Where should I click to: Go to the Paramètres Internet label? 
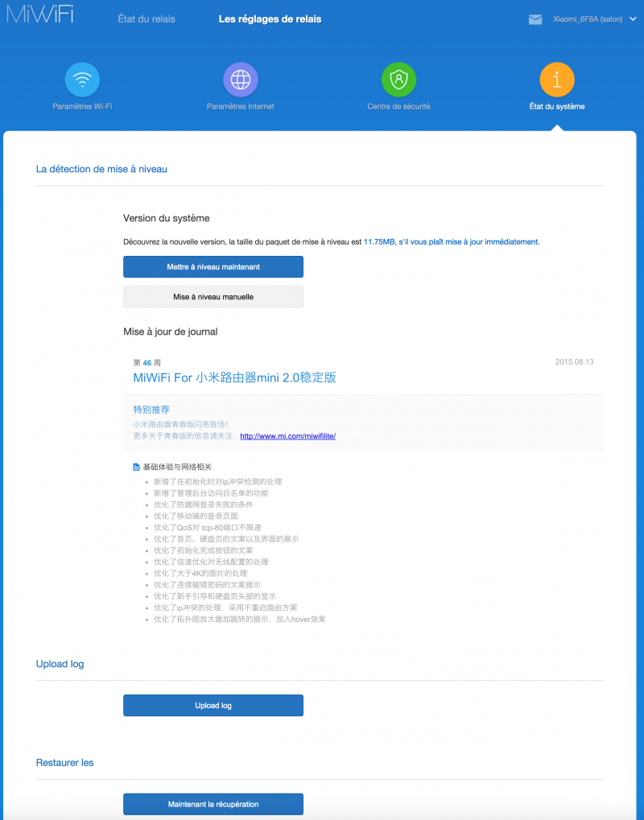click(x=241, y=107)
